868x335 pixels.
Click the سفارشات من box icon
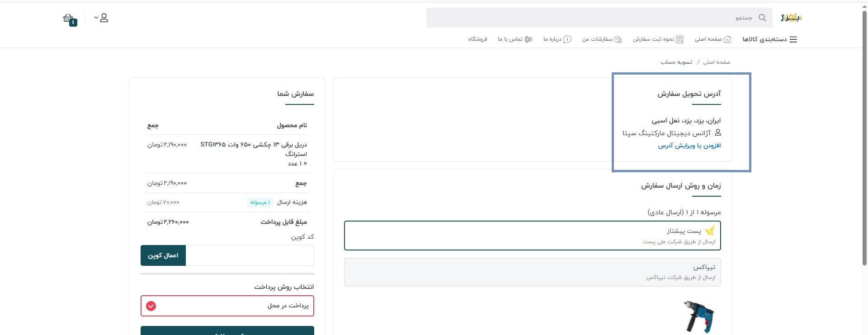pyautogui.click(x=618, y=39)
